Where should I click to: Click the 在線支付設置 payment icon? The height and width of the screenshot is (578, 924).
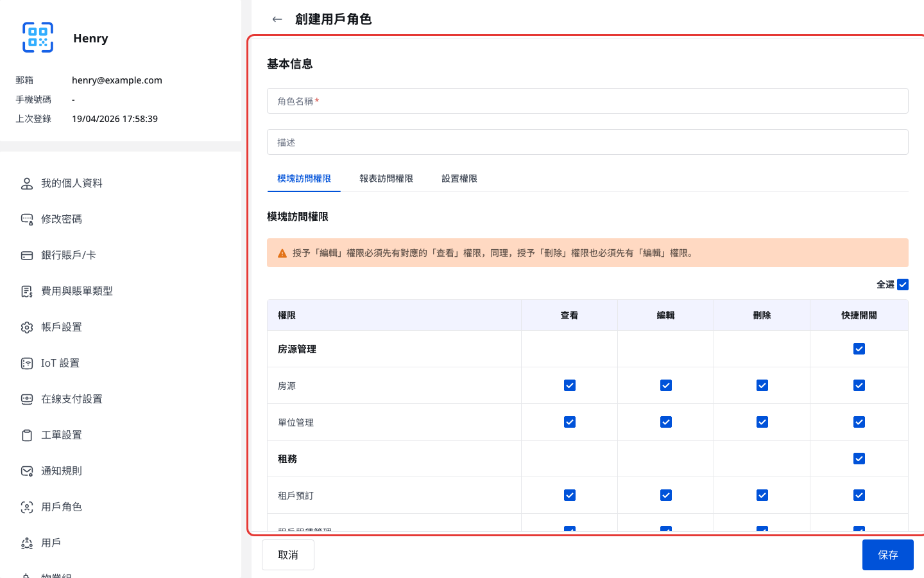pyautogui.click(x=27, y=399)
